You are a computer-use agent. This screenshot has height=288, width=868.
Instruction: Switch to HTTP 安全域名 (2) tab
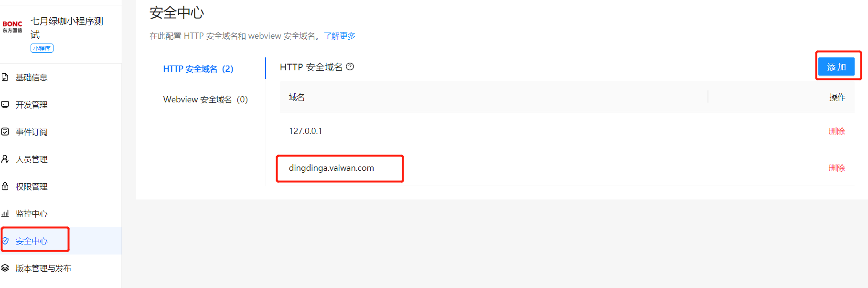pos(198,69)
